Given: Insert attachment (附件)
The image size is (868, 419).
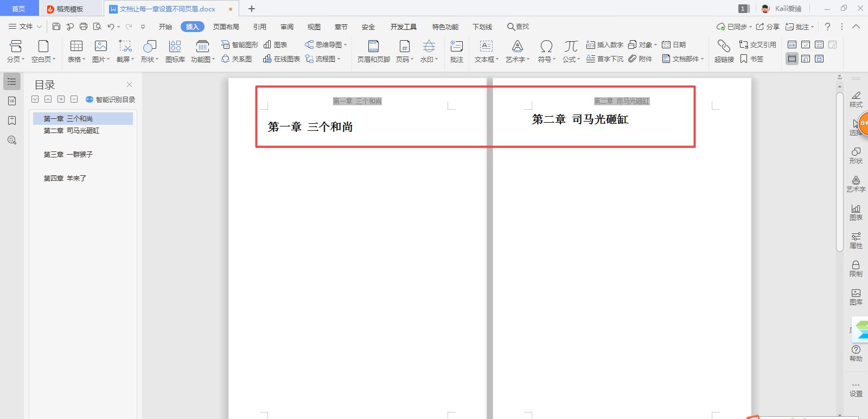Looking at the screenshot, I should click(640, 59).
